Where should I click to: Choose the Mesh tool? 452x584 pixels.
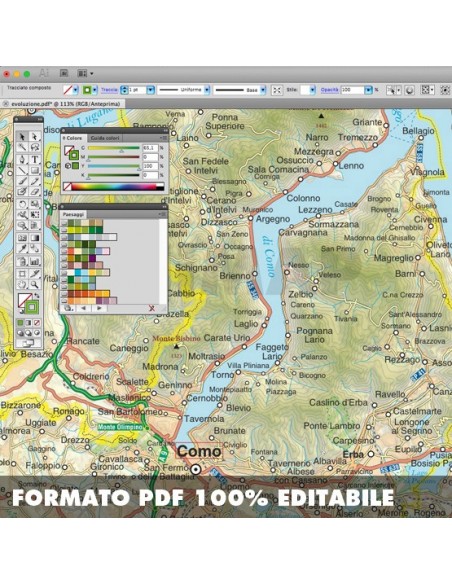pos(22,238)
